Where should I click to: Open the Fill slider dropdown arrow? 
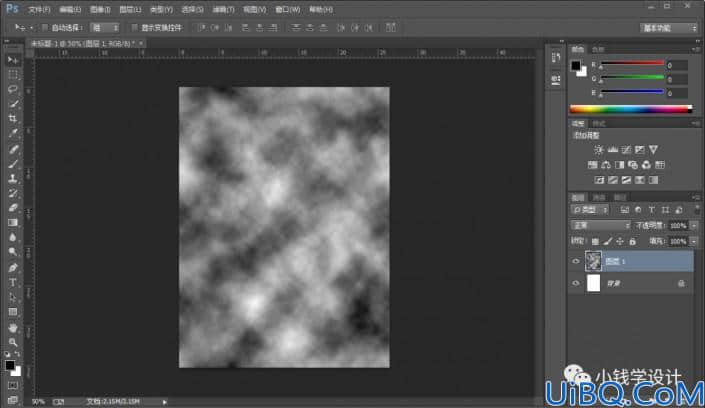coord(694,242)
